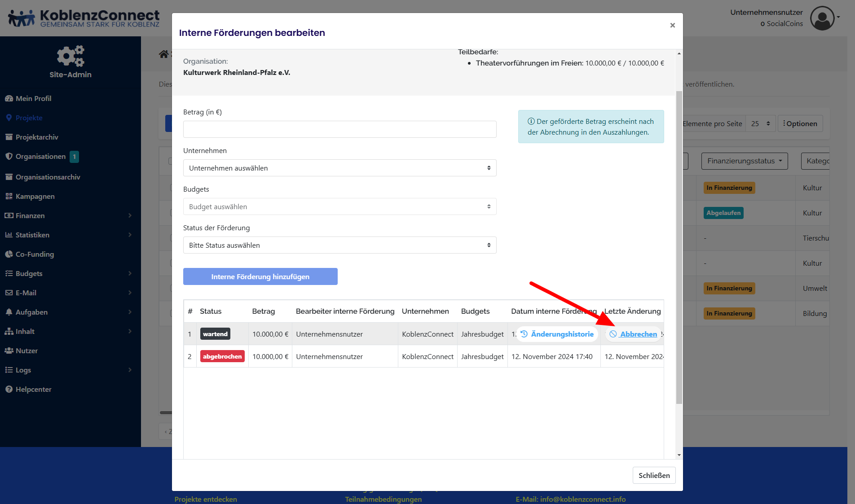Open the Status der Förderung dropdown
This screenshot has width=855, height=504.
coord(339,245)
